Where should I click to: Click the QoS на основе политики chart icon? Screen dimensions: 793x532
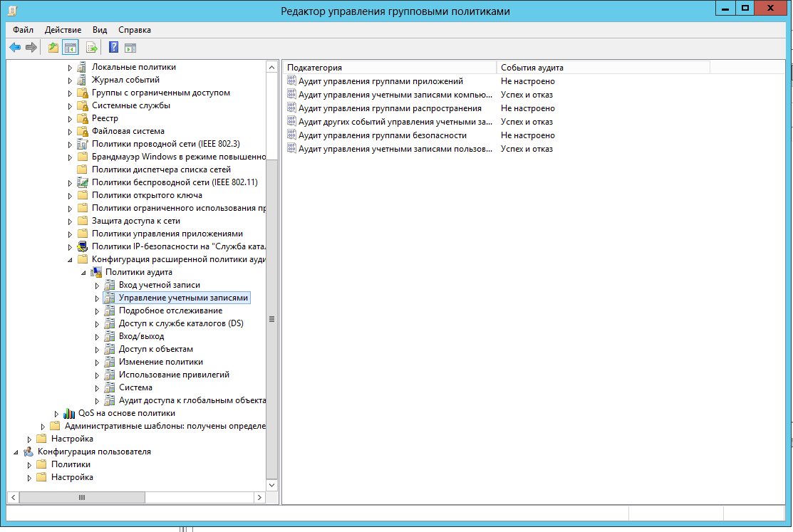click(x=69, y=414)
